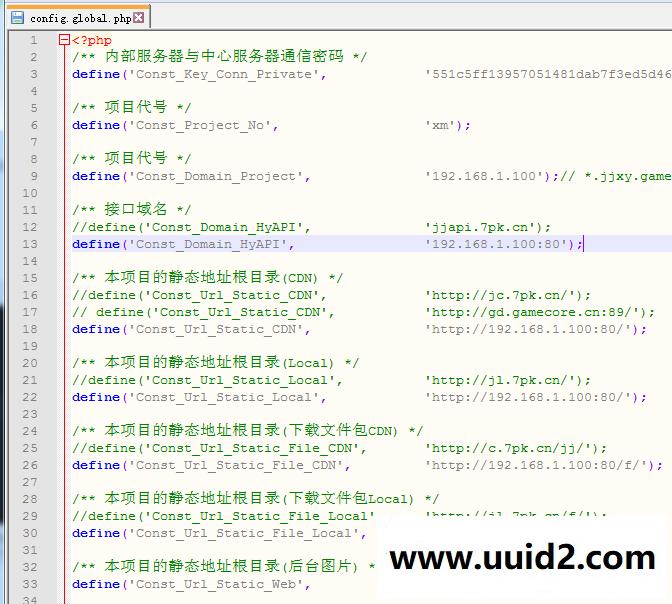The width and height of the screenshot is (672, 604).
Task: Click the save-state disk icon on tab
Action: click(17, 17)
